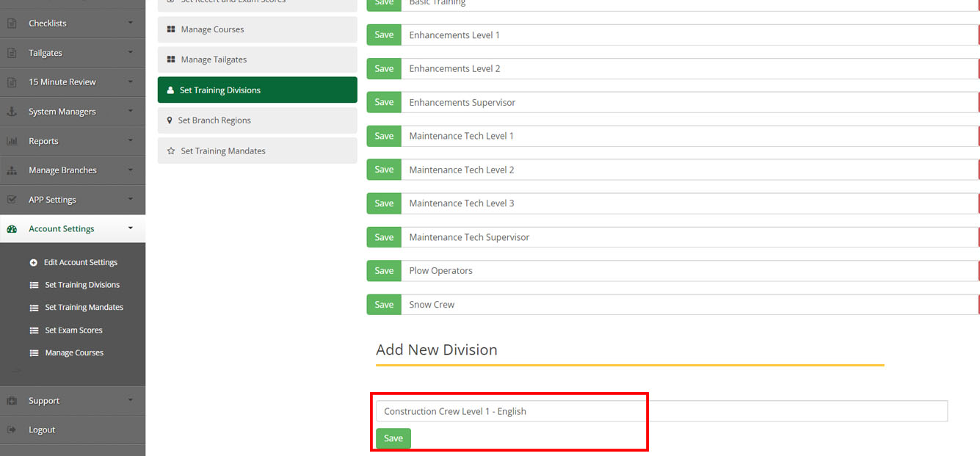The image size is (980, 456).
Task: Expand the 15 Minute Review arrow
Action: click(x=131, y=82)
